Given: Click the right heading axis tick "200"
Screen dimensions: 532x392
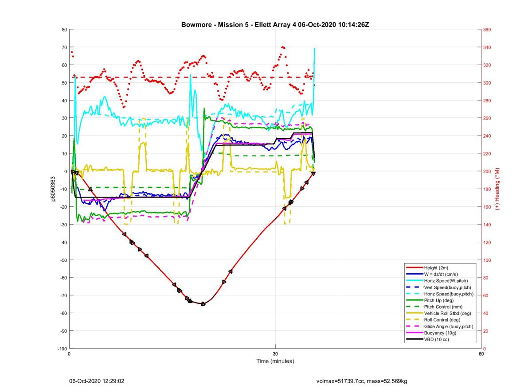Looking at the screenshot, I should [487, 171].
